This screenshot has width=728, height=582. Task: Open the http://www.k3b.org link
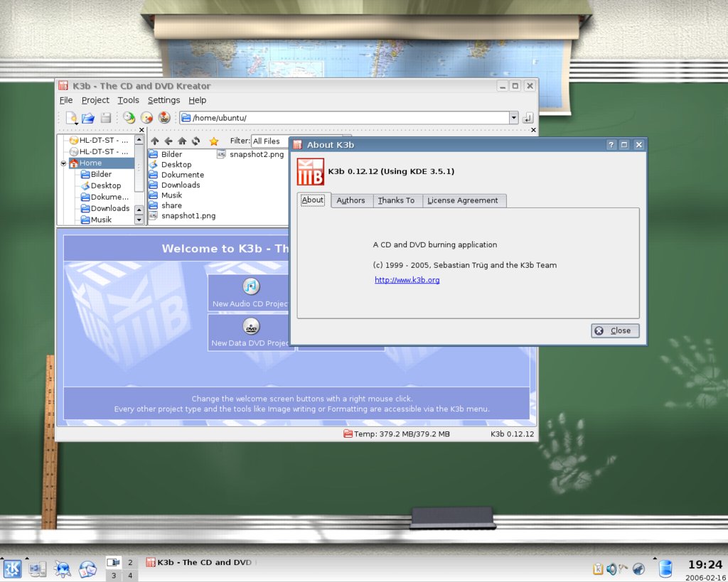[x=407, y=280]
